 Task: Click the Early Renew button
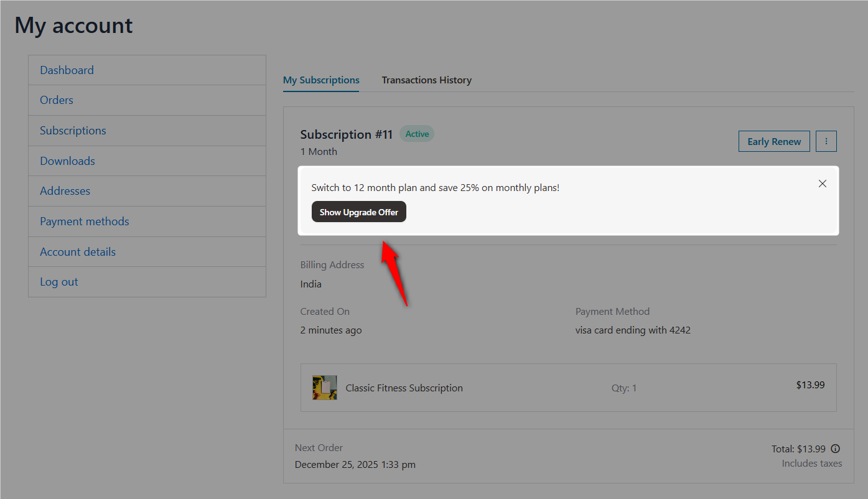(774, 141)
